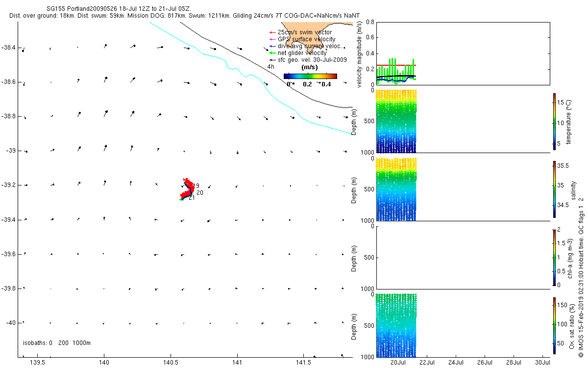Image resolution: width=588 pixels, height=368 pixels.
Task: Click the green net glider velocity arrow
Action: tap(272, 53)
